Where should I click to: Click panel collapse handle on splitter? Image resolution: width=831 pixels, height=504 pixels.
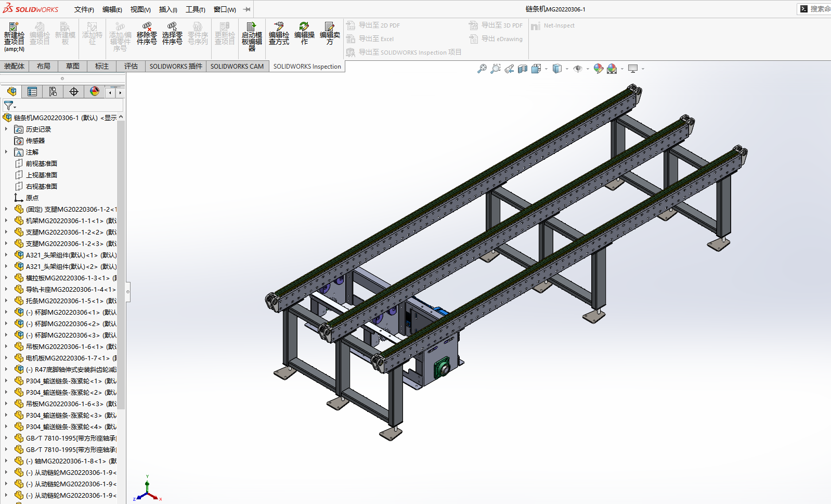click(128, 291)
